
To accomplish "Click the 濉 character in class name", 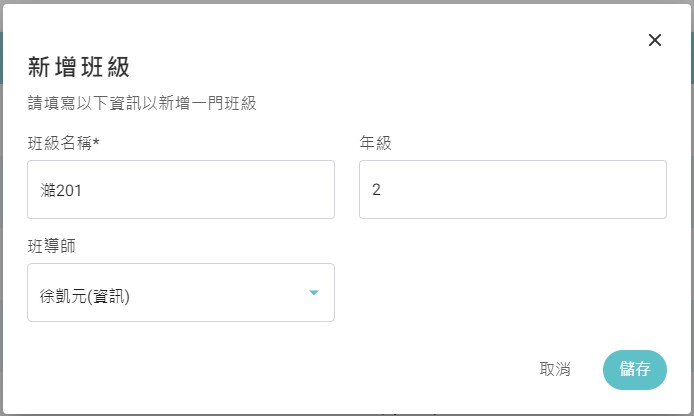I will pos(48,190).
